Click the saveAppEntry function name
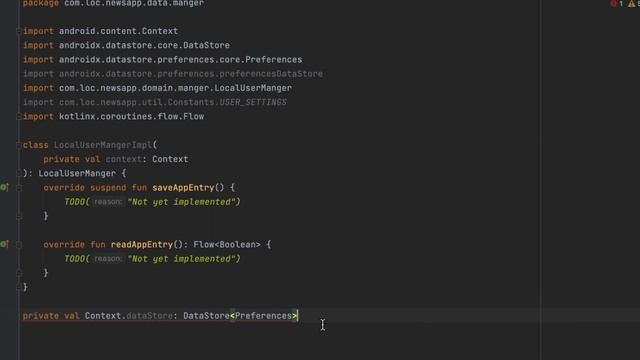The height and width of the screenshot is (360, 640). point(183,188)
